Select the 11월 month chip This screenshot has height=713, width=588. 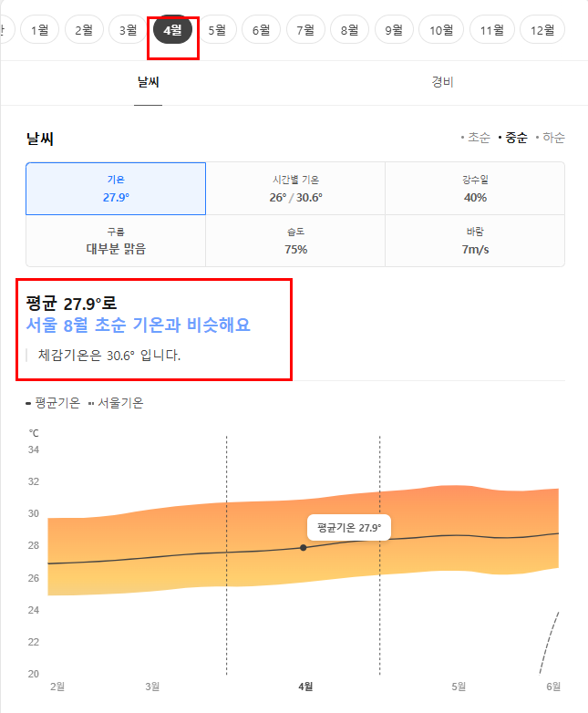(x=492, y=30)
